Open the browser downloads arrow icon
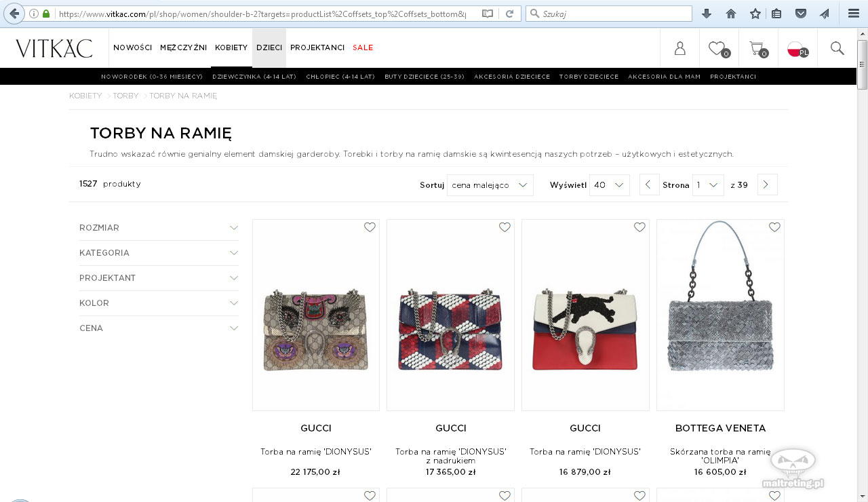The height and width of the screenshot is (502, 868). (x=707, y=14)
